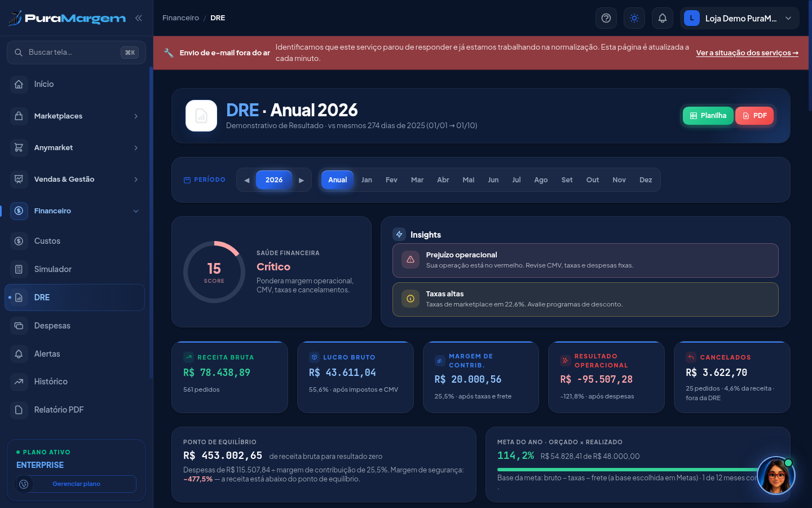Viewport: 812px width, 508px height.
Task: Switch to the Out month tab
Action: coord(593,180)
